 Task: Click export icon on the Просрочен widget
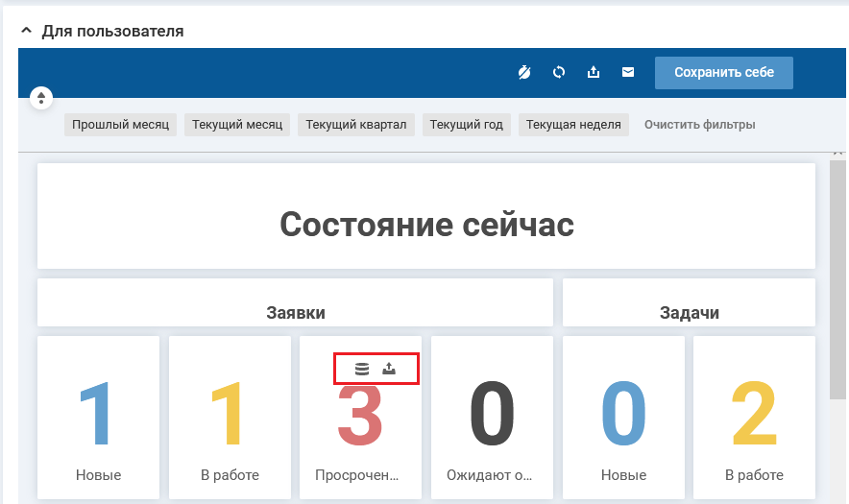click(389, 369)
